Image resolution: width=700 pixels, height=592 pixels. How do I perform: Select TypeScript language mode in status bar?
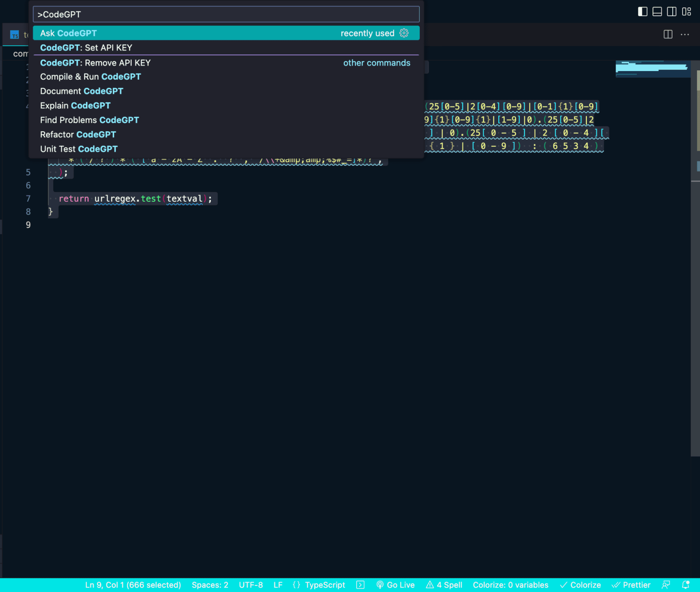pos(325,585)
